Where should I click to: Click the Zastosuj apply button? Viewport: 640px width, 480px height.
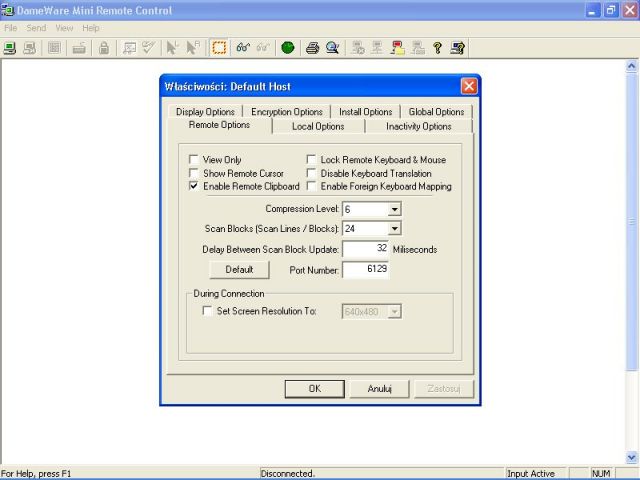click(x=444, y=389)
